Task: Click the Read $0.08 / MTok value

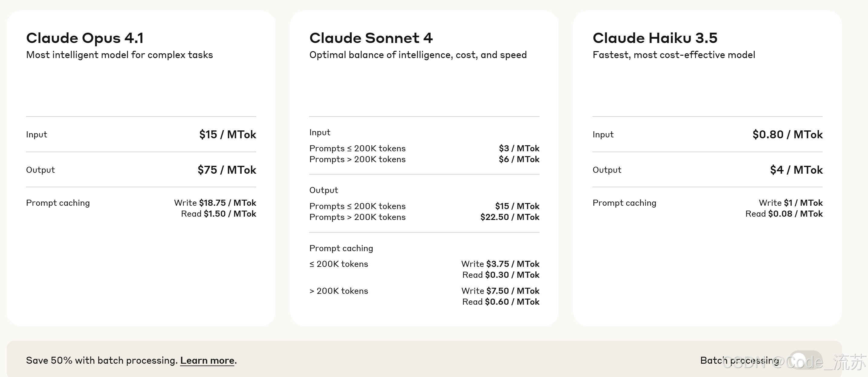Action: coord(784,214)
